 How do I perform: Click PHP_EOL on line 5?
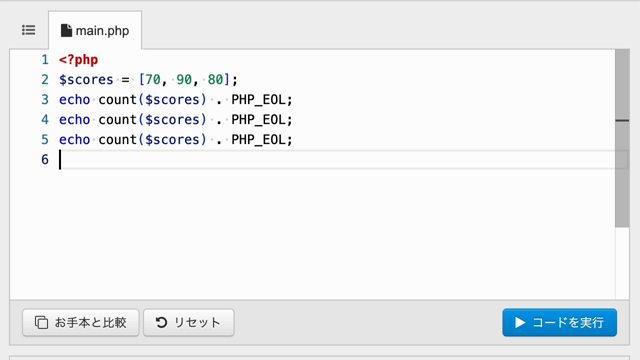[x=259, y=140]
